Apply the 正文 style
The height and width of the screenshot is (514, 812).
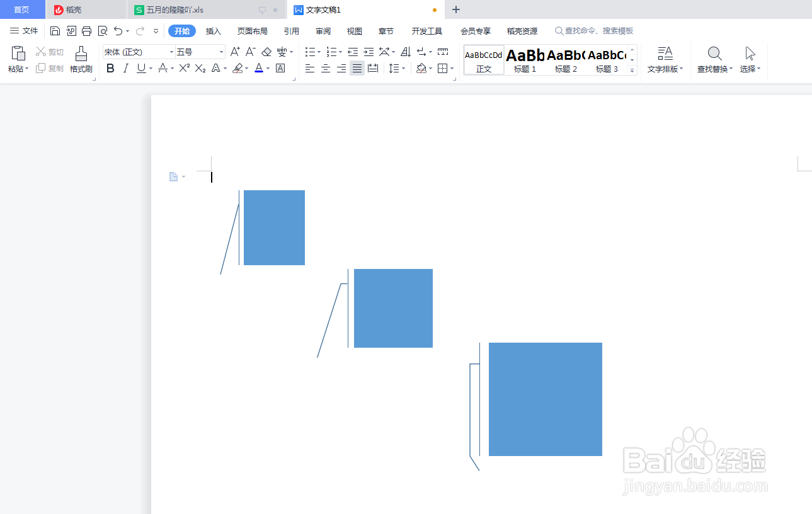(484, 60)
